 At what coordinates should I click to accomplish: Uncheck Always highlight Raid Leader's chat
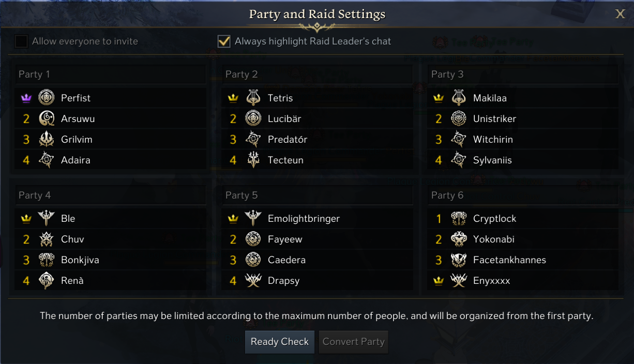click(x=224, y=41)
